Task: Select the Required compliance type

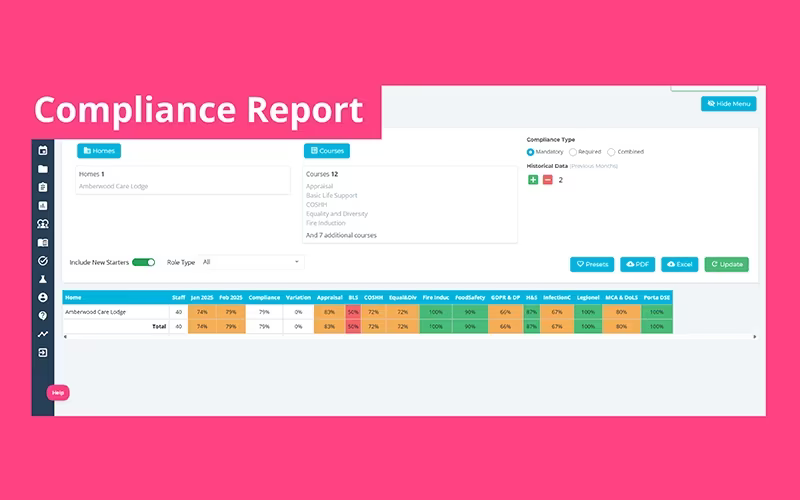Action: click(x=573, y=152)
